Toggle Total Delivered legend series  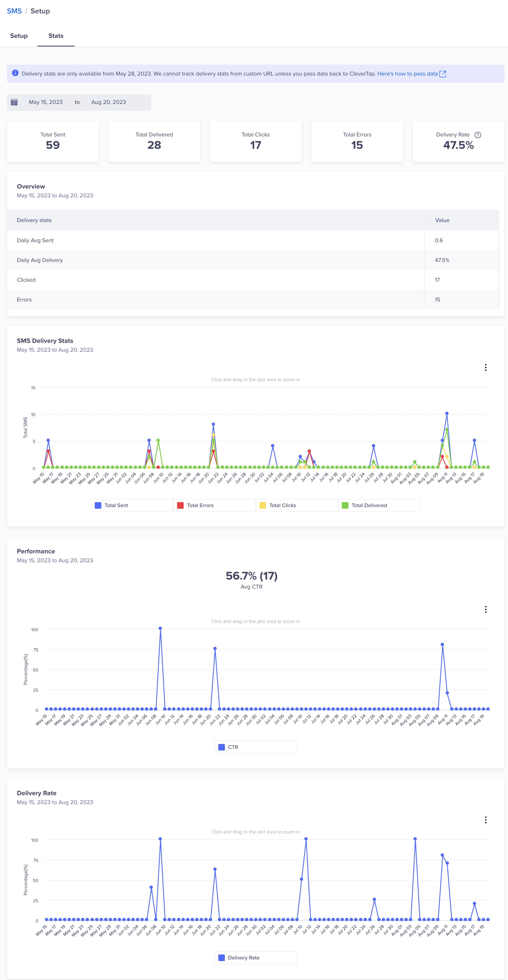pos(379,505)
